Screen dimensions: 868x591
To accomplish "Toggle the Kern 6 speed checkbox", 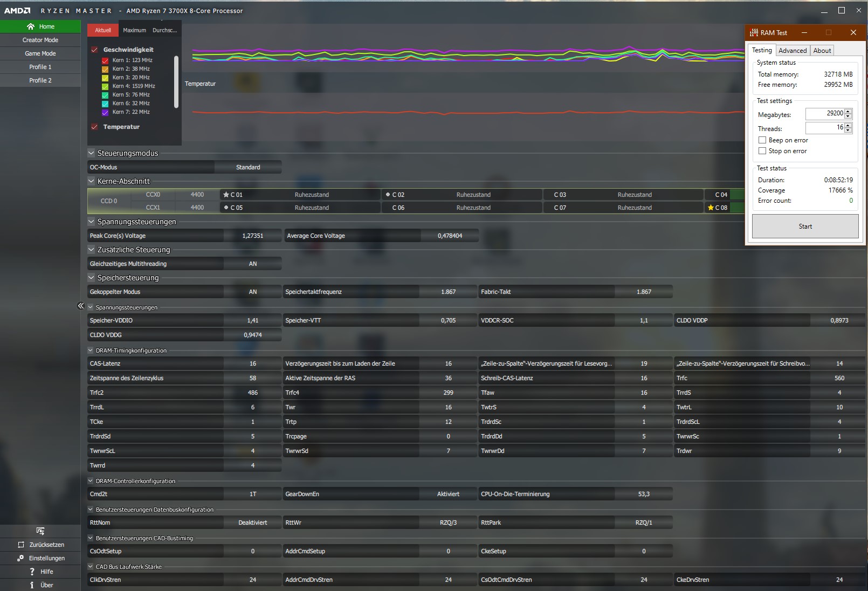I will click(105, 104).
